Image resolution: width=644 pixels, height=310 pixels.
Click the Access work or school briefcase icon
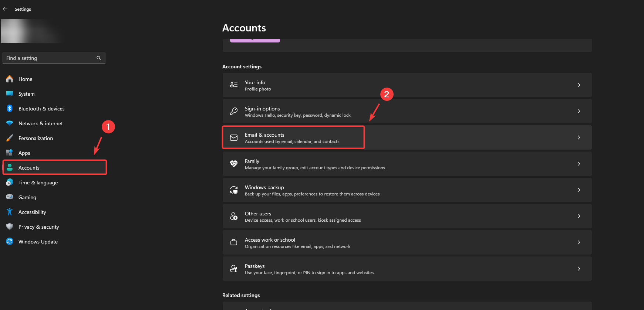point(234,242)
